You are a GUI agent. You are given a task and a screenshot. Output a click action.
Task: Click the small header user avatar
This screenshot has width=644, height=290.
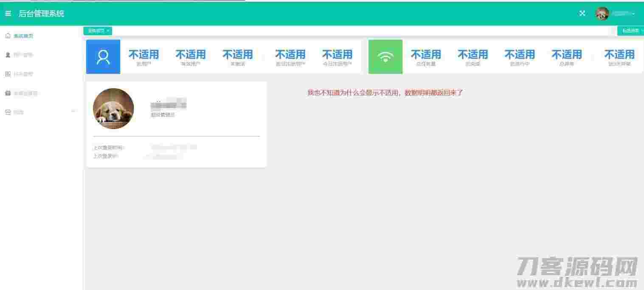602,14
